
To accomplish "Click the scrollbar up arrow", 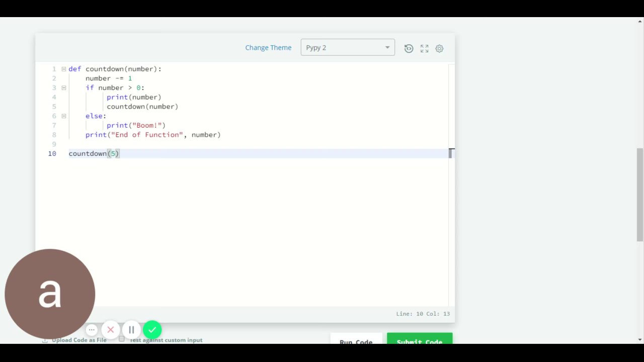I will click(640, 21).
